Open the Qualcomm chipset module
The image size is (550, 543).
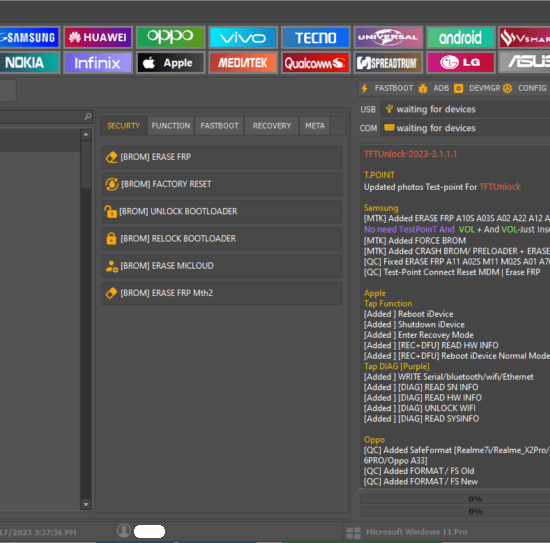tap(316, 62)
